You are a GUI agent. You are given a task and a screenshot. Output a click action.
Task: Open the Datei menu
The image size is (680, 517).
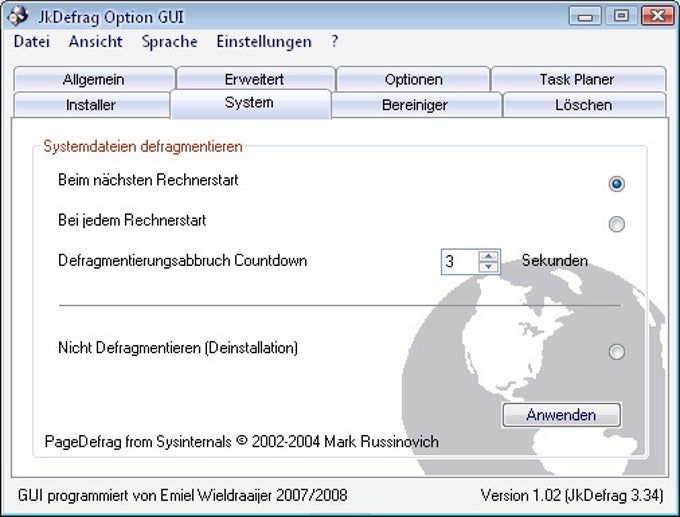click(x=32, y=42)
